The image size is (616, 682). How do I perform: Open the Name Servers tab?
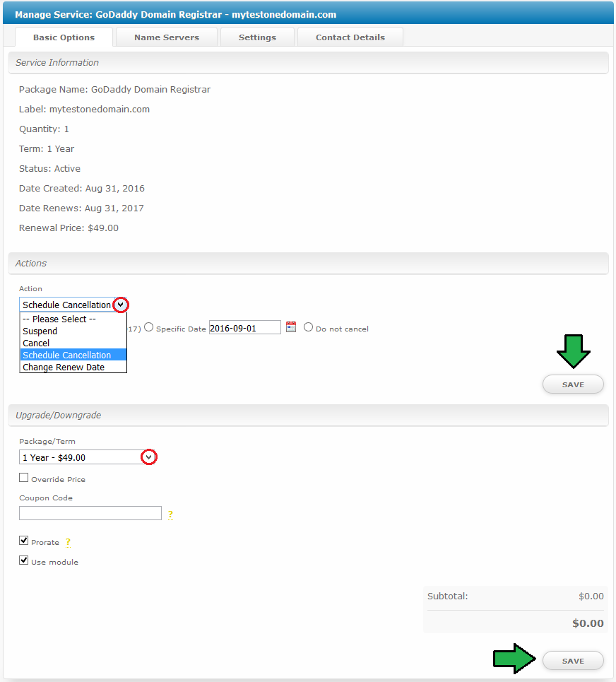[167, 37]
